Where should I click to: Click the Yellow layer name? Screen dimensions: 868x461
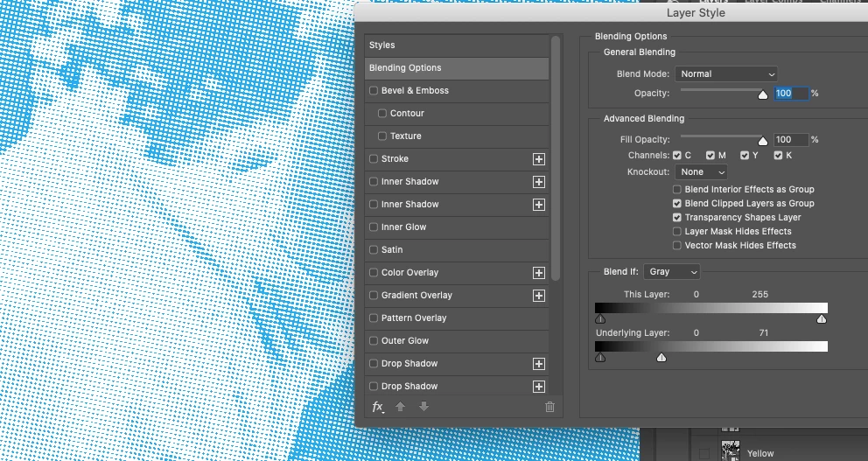click(760, 454)
